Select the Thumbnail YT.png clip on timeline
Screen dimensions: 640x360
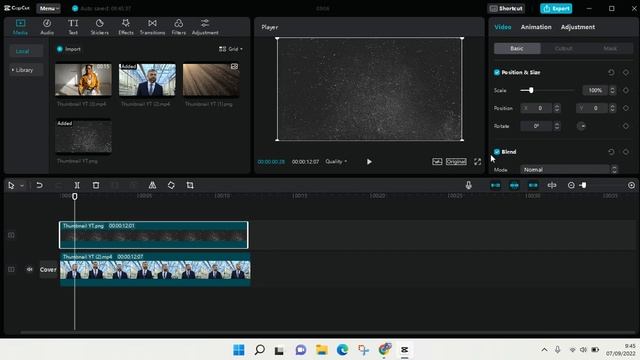153,235
